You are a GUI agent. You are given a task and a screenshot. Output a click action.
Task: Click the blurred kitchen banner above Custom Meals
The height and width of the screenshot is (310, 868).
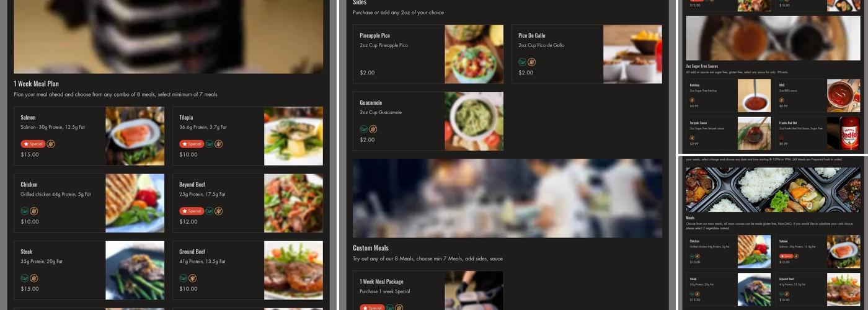tap(508, 198)
